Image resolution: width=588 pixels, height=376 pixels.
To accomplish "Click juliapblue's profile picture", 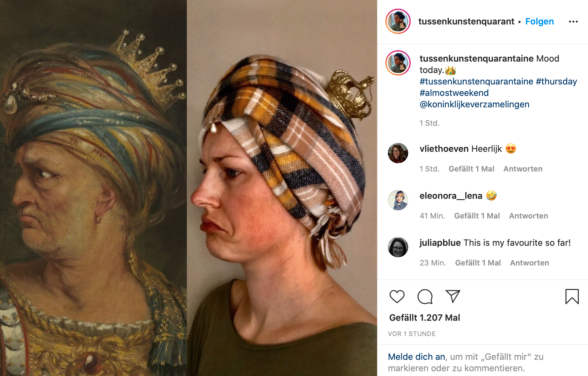I will (398, 247).
